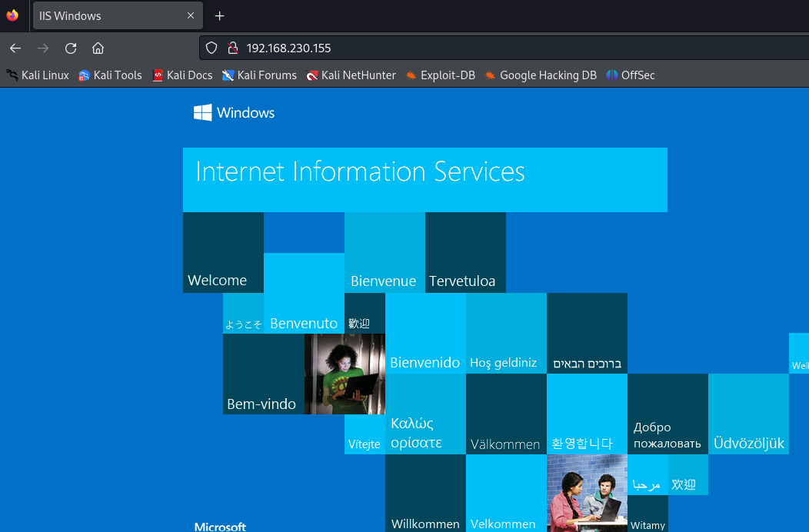Screen dimensions: 809x532
Task: Click the Καλώς ορίσατε tile
Action: click(426, 414)
